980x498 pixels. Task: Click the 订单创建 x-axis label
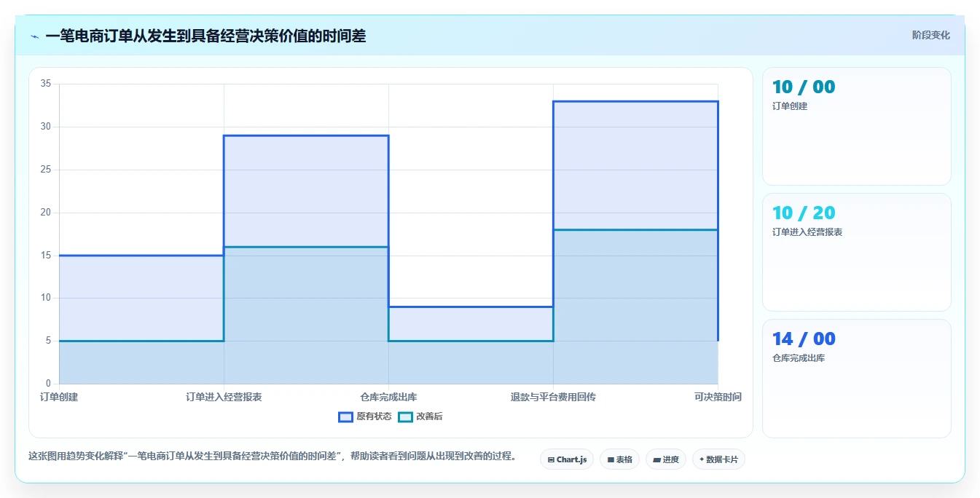coord(59,397)
